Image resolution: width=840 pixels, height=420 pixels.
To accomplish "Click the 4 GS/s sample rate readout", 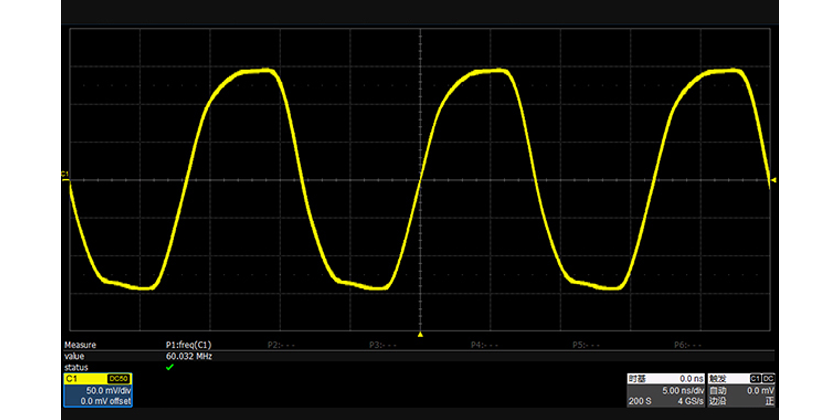I will click(x=688, y=399).
